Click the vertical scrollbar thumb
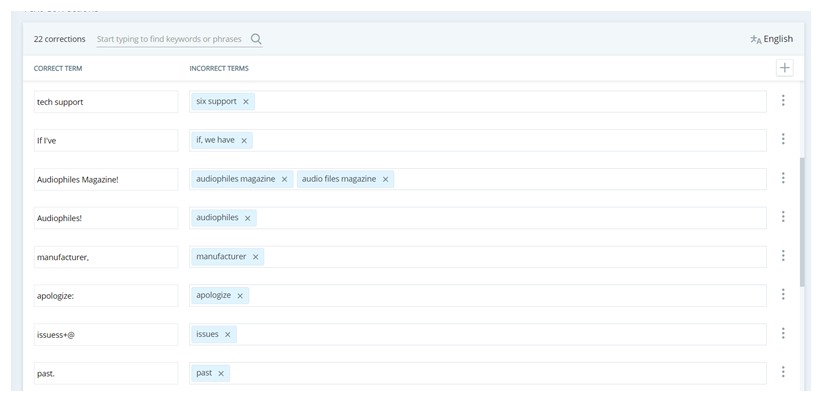 (803, 223)
